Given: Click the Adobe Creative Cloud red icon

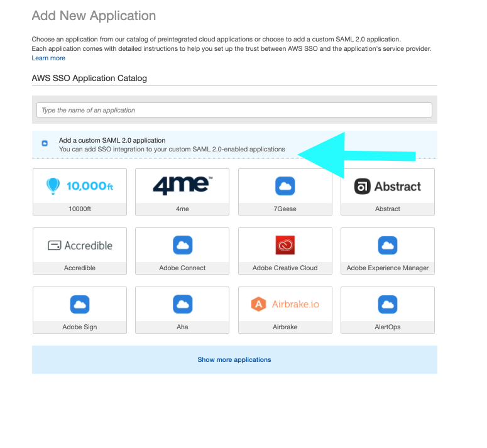Looking at the screenshot, I should 285,245.
